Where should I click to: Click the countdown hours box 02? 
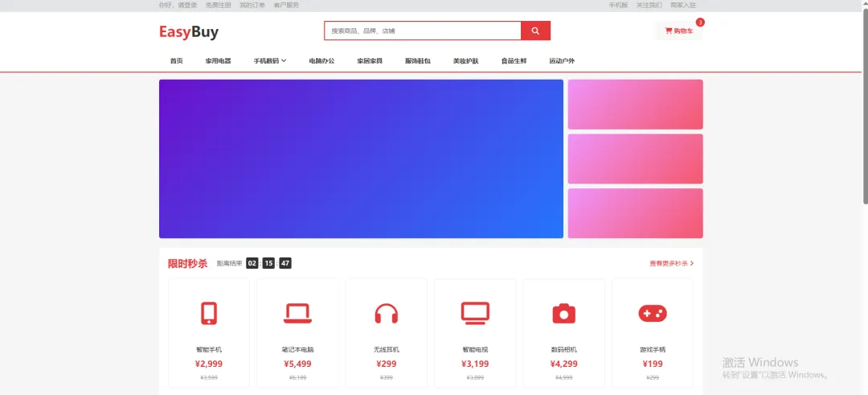pos(252,264)
